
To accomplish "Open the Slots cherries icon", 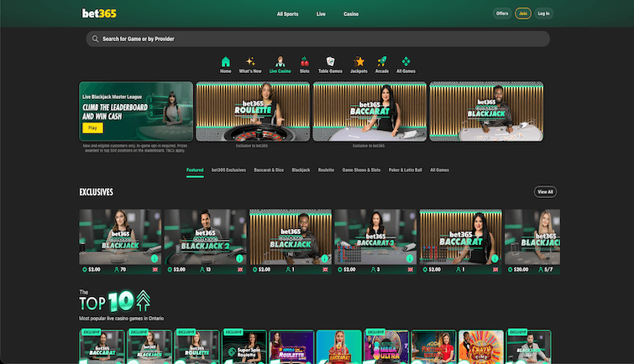I will pos(305,61).
